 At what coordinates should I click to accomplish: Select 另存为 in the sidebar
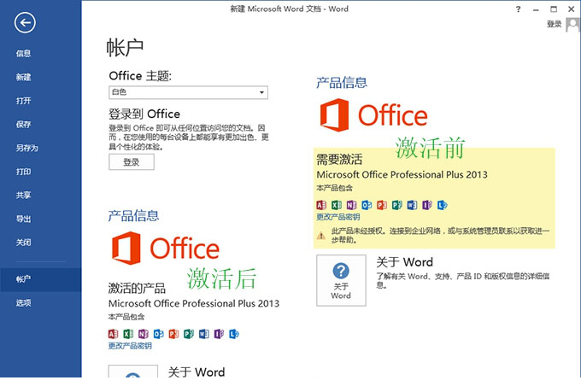point(26,148)
